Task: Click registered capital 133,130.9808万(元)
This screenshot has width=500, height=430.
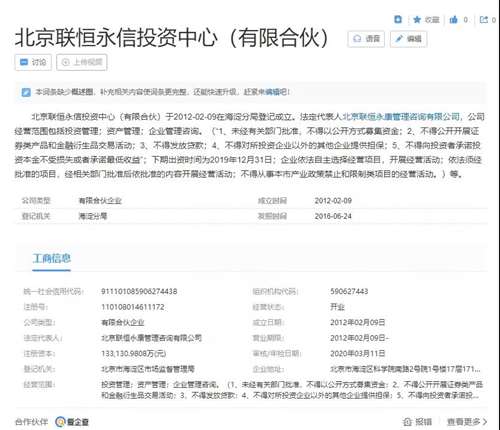Action: click(x=133, y=353)
